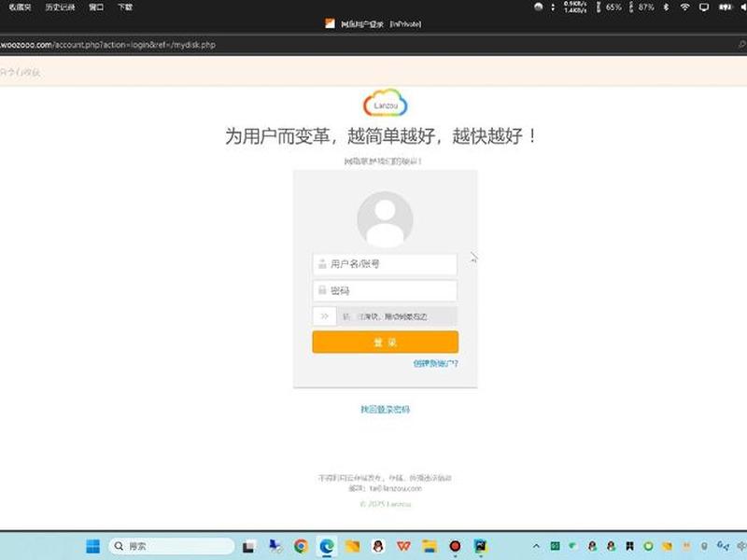Launch Google Chrome from the taskbar
747x560 pixels.
click(301, 546)
